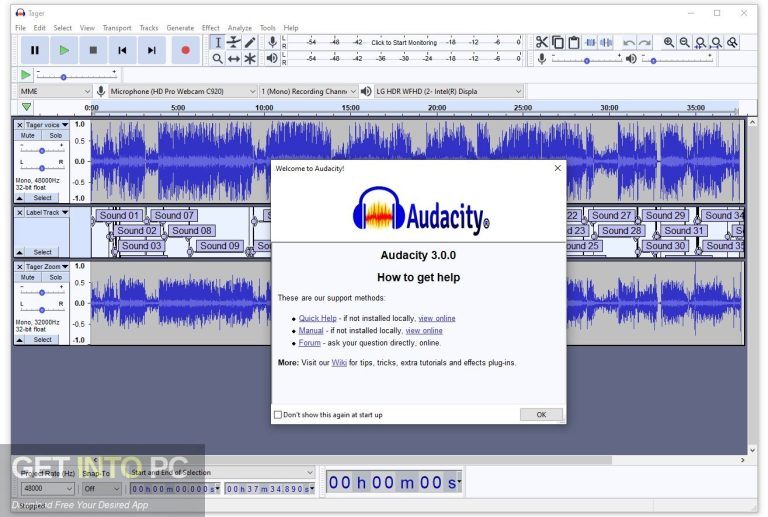
Task: Click the Paste clipboard icon
Action: click(x=574, y=43)
